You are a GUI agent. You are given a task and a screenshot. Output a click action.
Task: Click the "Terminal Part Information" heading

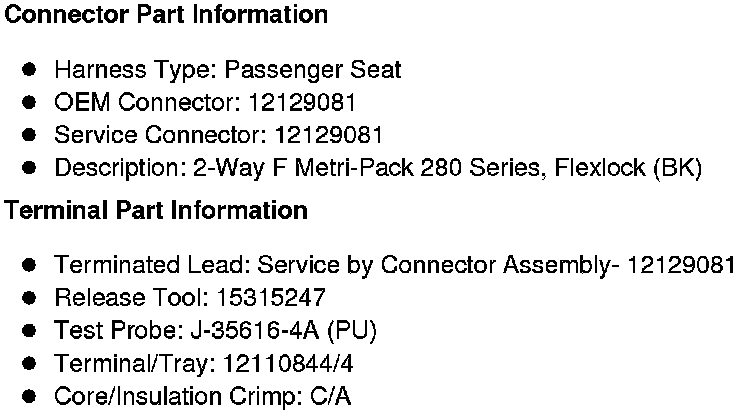(x=156, y=212)
